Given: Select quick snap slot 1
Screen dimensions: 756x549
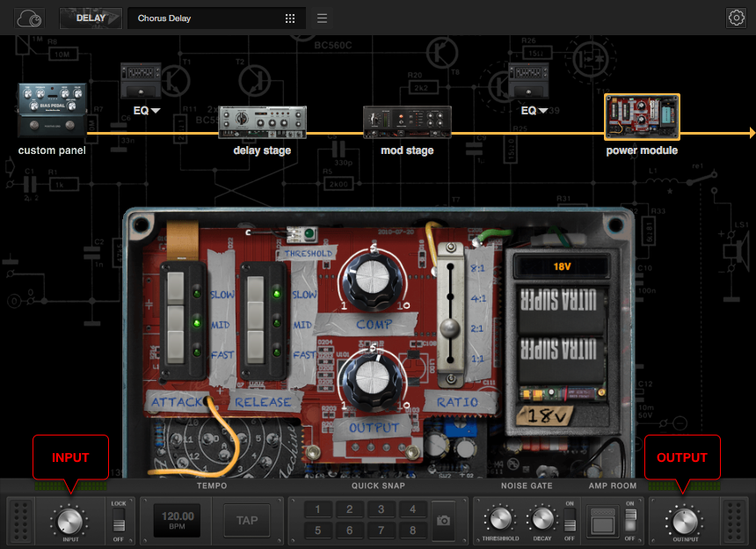Looking at the screenshot, I should tap(317, 509).
